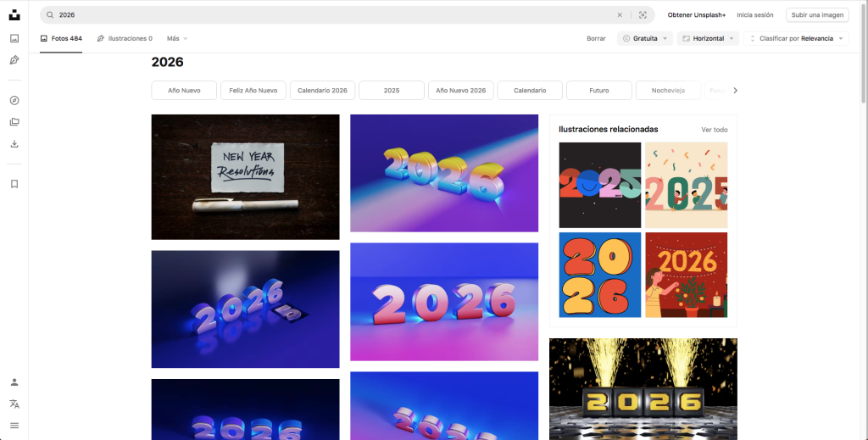Expand the Horizontal orientation dropdown
The image size is (868, 440).
pyautogui.click(x=707, y=38)
